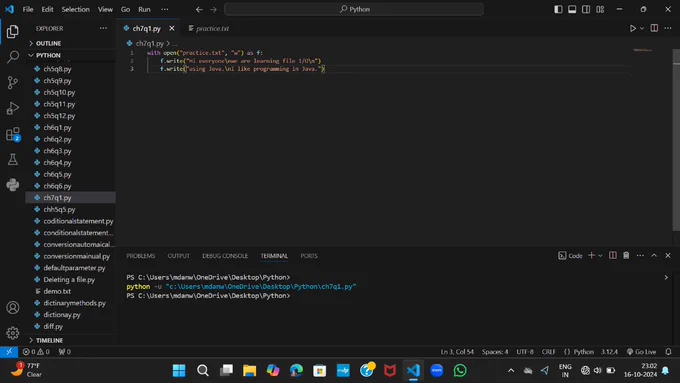
Task: Open the Edit menu
Action: [x=47, y=9]
